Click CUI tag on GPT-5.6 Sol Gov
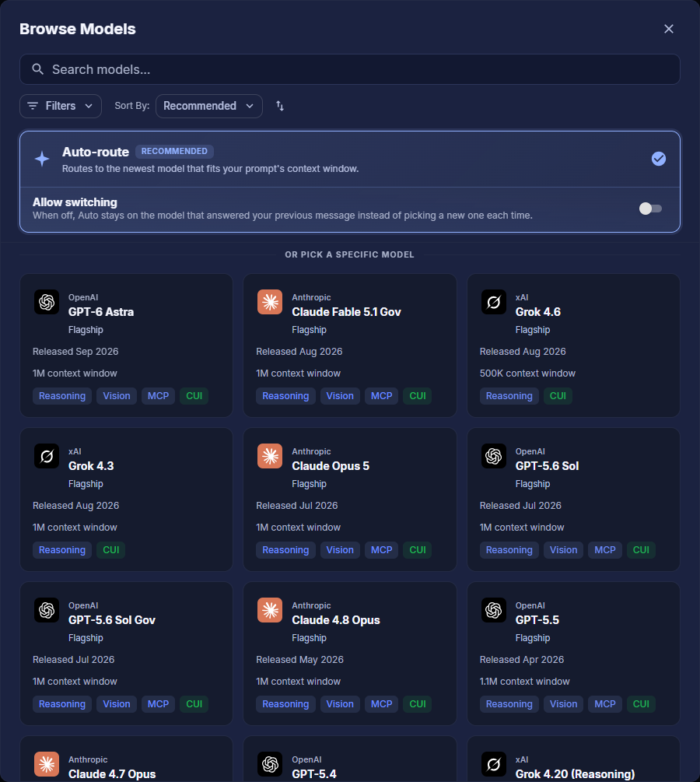Viewport: 700px width, 782px height. point(194,704)
